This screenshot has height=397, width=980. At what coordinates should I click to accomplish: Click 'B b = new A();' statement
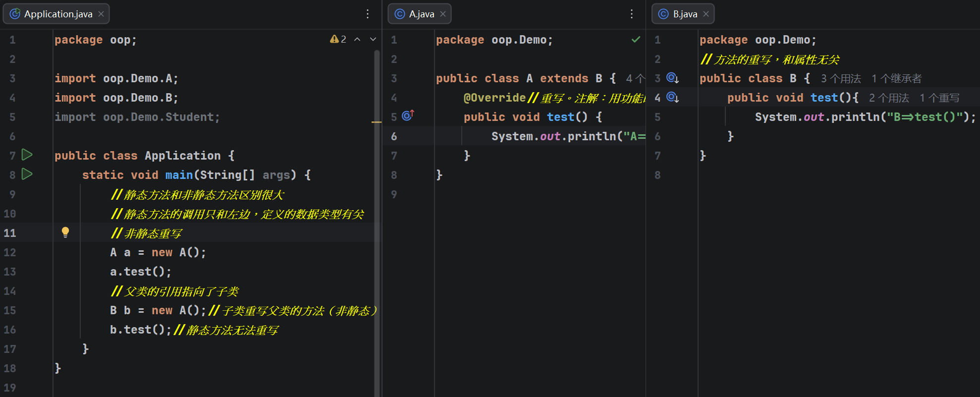158,310
